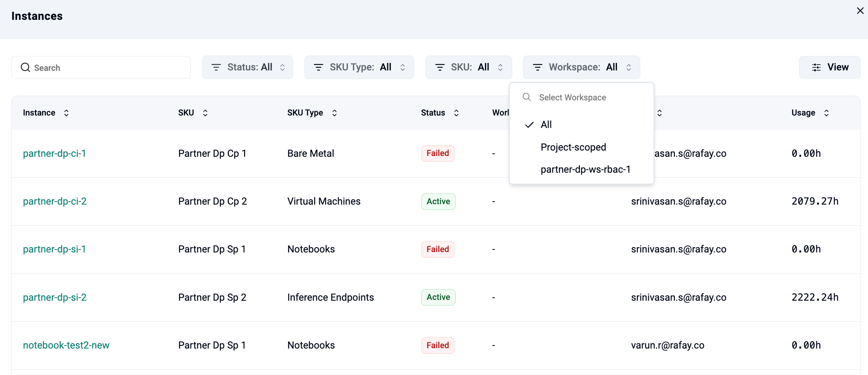Click the sort icon next to Instance column
Viewport: 868px width, 375px height.
[x=66, y=113]
